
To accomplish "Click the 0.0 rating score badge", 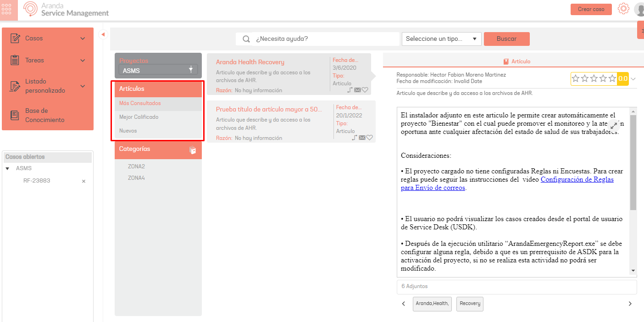I will pyautogui.click(x=622, y=79).
